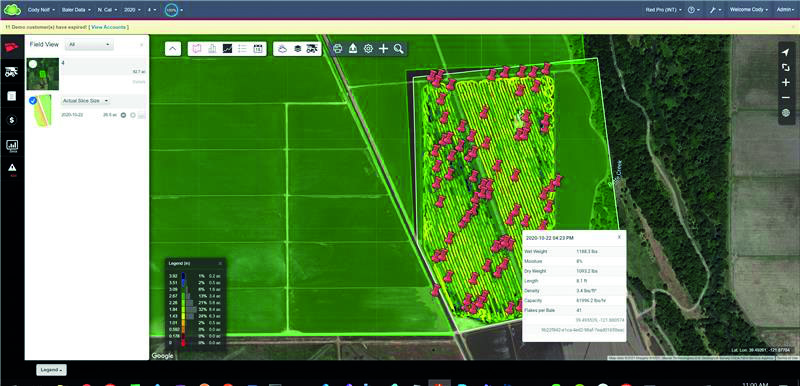The image size is (800, 386).
Task: Click the map search magnifier icon
Action: (x=398, y=48)
